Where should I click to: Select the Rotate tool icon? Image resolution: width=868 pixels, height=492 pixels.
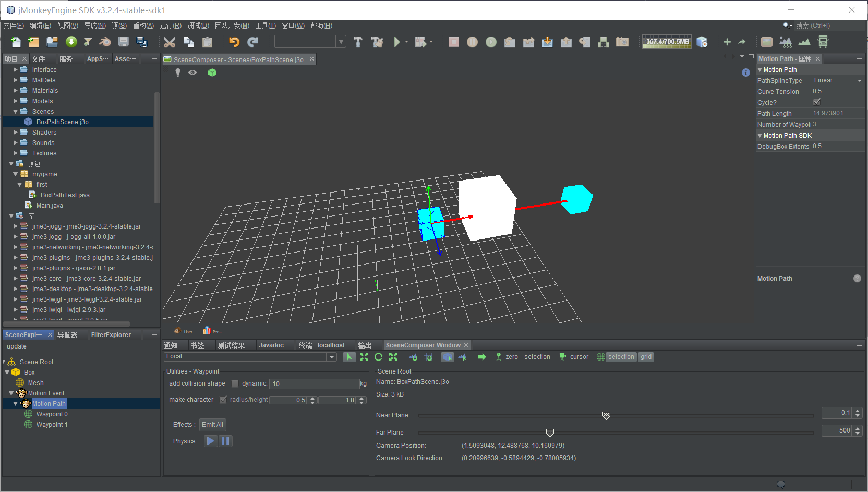(379, 357)
